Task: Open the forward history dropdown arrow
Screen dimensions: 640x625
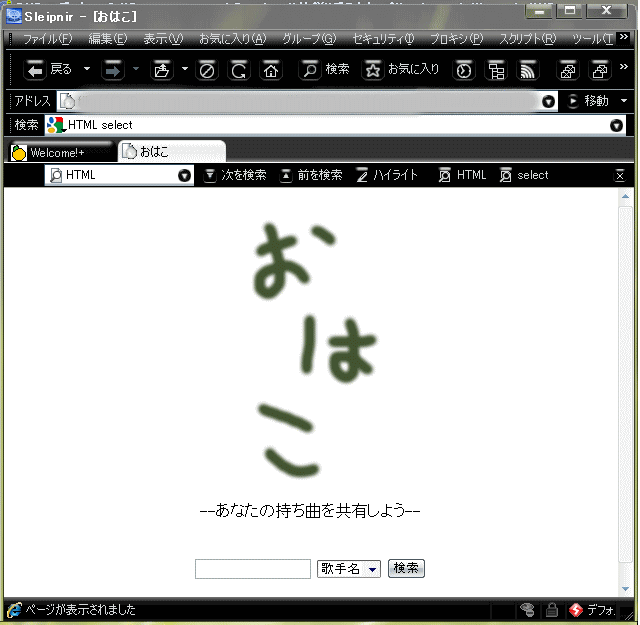Action: pos(136,69)
